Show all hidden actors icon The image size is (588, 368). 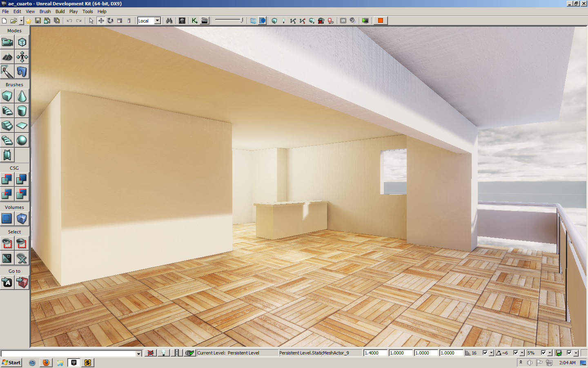click(x=22, y=258)
